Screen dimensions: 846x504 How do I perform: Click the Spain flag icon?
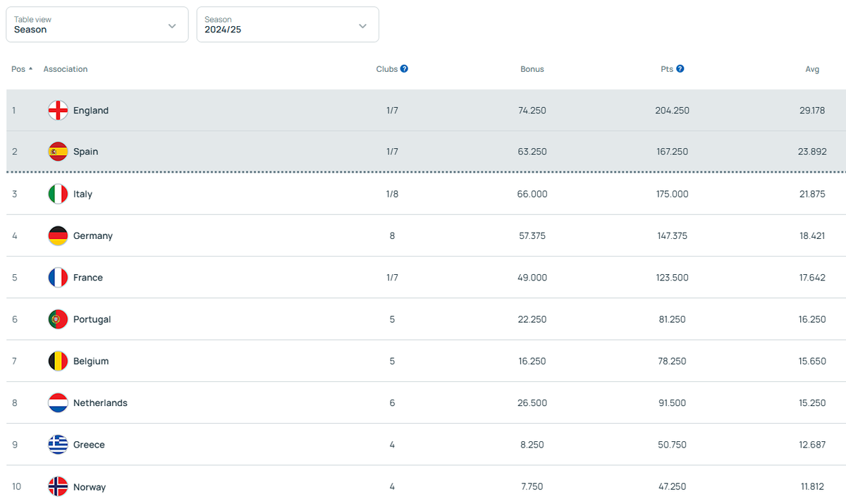click(x=58, y=152)
